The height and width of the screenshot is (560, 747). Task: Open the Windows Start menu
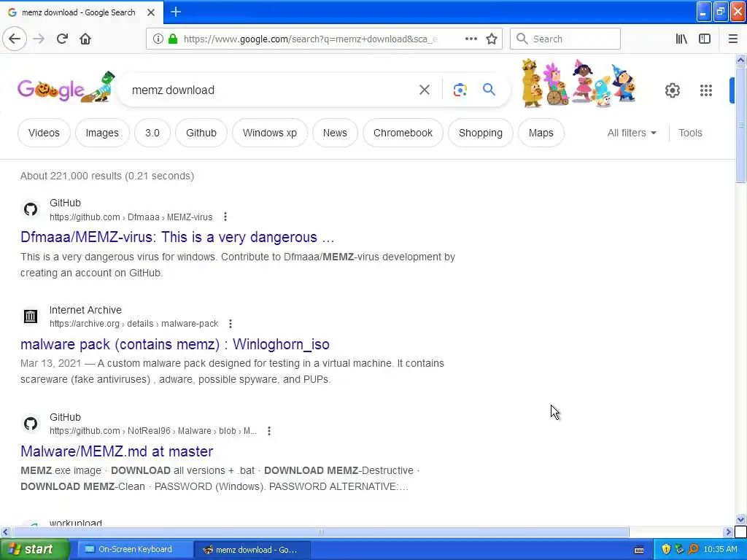[x=34, y=550]
